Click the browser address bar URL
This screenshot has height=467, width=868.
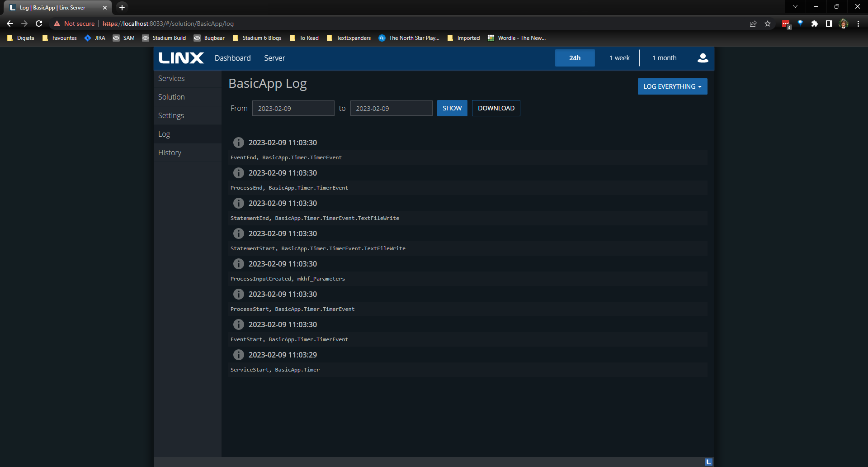coord(168,24)
